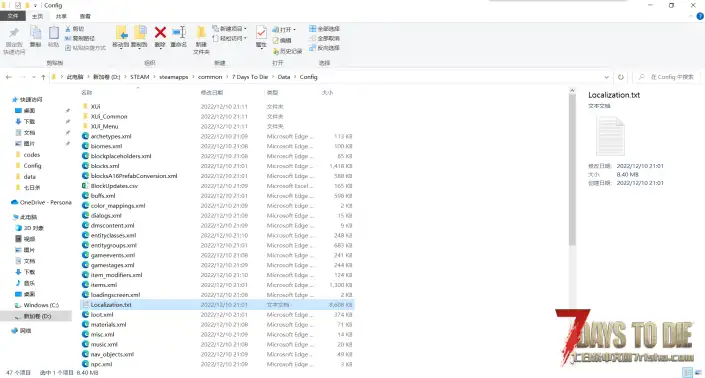Open the blue Help question-mark icon
The width and height of the screenshot is (705, 378).
(700, 16)
